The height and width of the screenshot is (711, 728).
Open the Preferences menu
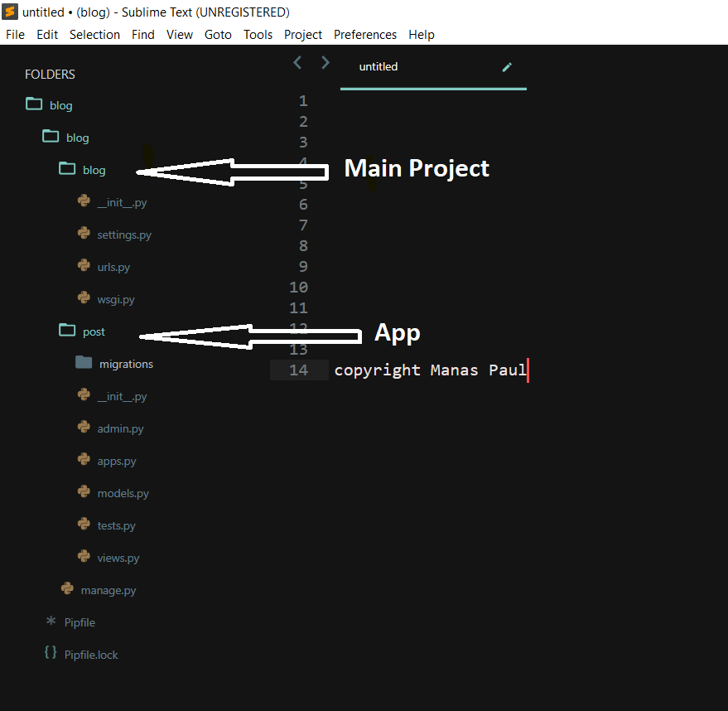pos(364,35)
